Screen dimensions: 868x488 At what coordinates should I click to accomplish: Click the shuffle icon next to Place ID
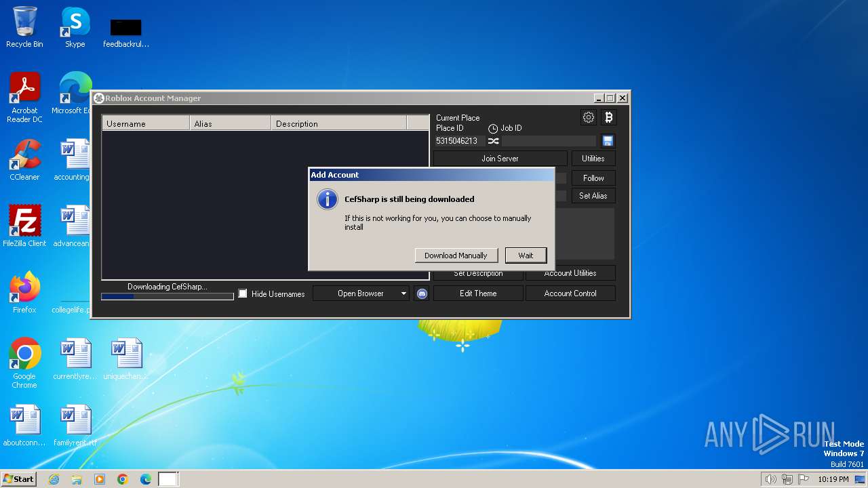[493, 141]
